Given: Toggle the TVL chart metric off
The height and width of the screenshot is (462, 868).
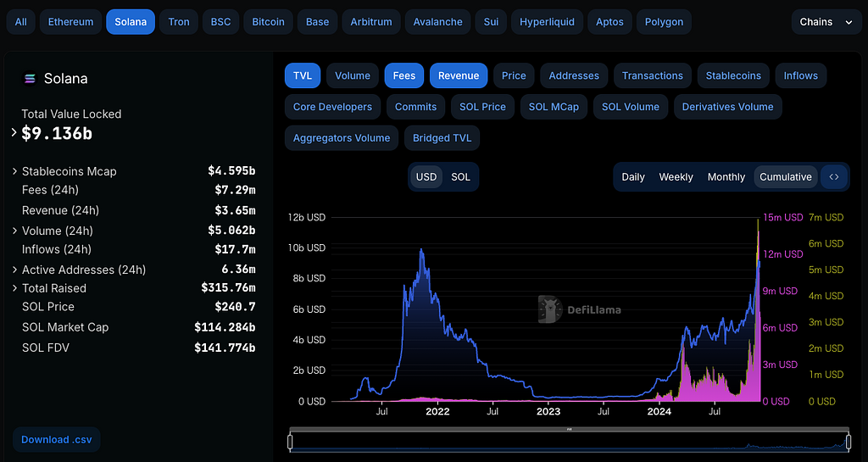Looking at the screenshot, I should coord(303,75).
